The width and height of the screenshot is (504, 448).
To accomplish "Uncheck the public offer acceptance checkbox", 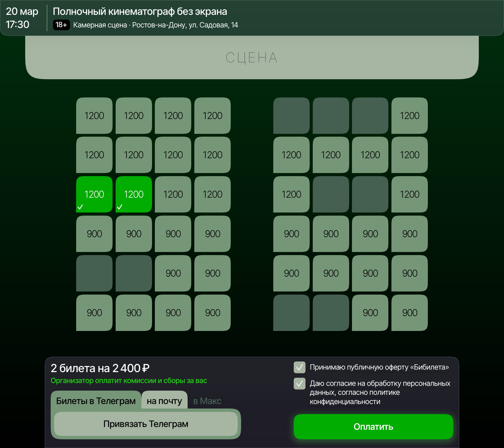I will point(299,367).
